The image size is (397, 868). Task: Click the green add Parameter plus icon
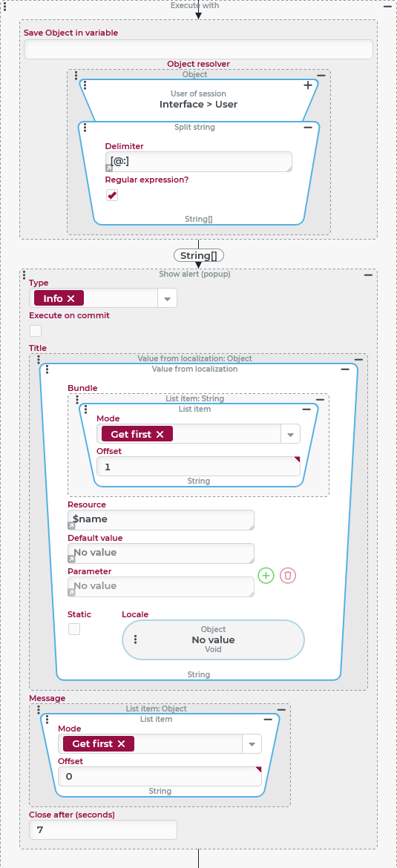coord(266,576)
